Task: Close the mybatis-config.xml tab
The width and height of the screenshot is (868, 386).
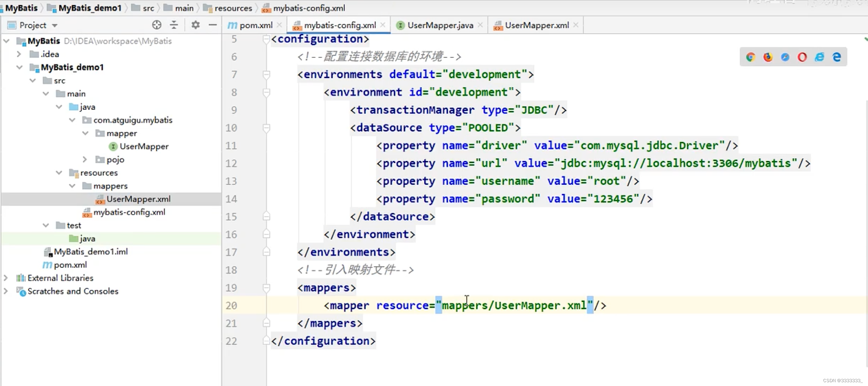Action: 383,25
